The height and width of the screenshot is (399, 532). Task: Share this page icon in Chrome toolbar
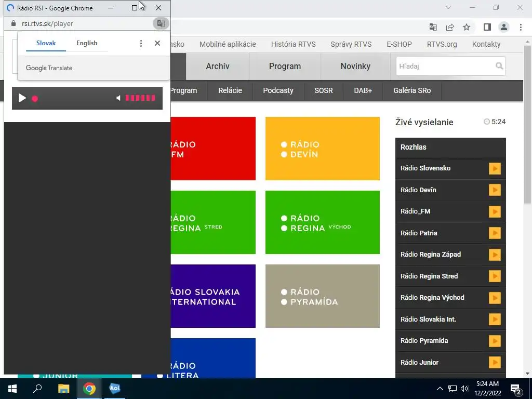(x=450, y=27)
